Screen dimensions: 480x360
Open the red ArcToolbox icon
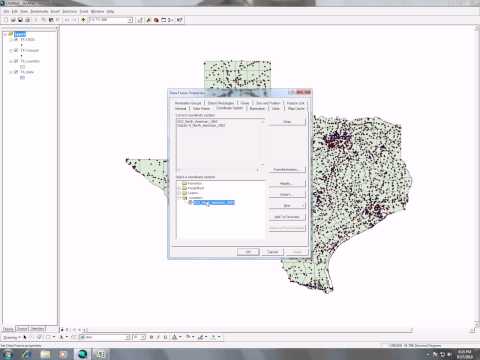coord(156,20)
